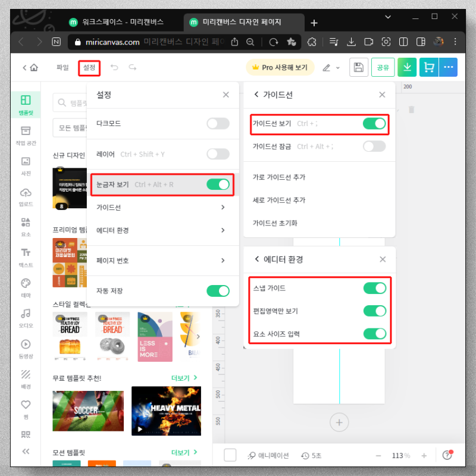Expand the 페이지 번호 submenu row
The height and width of the screenshot is (476, 476).
[162, 261]
